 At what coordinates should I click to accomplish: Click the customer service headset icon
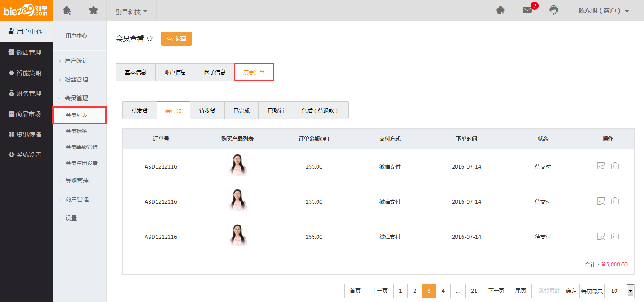pyautogui.click(x=554, y=11)
